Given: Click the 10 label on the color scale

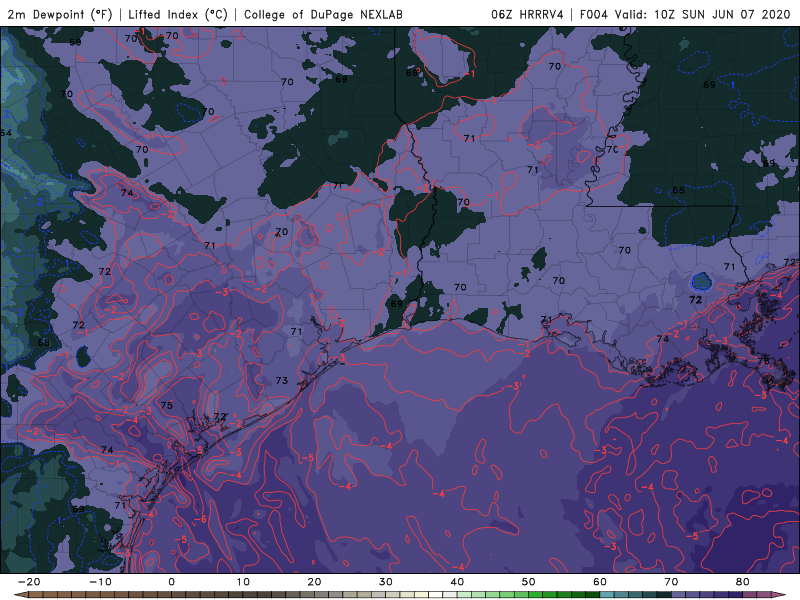Looking at the screenshot, I should click(x=243, y=582).
